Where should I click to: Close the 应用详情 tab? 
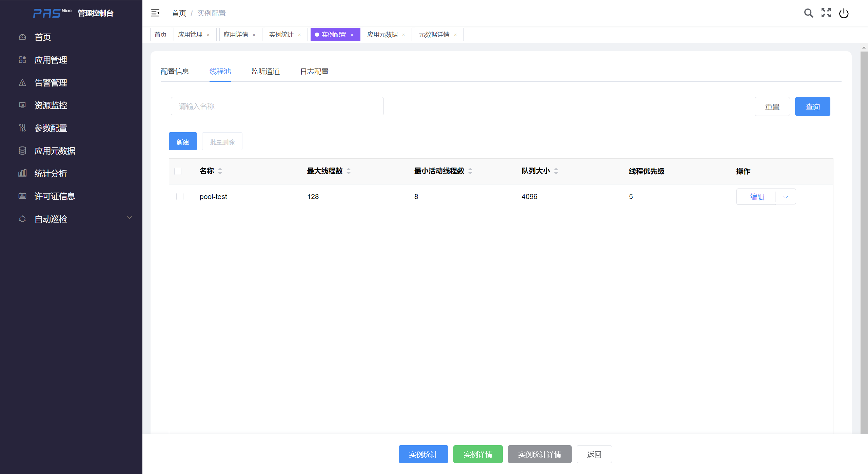(x=254, y=35)
